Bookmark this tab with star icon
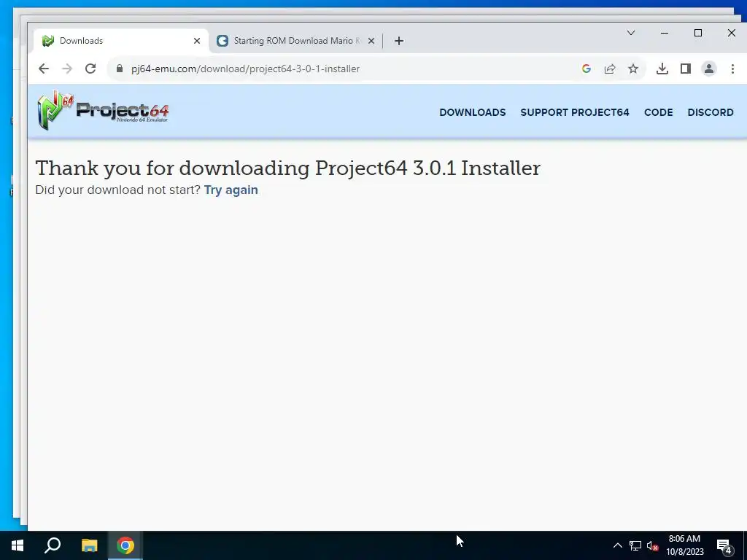747x560 pixels. (x=633, y=69)
